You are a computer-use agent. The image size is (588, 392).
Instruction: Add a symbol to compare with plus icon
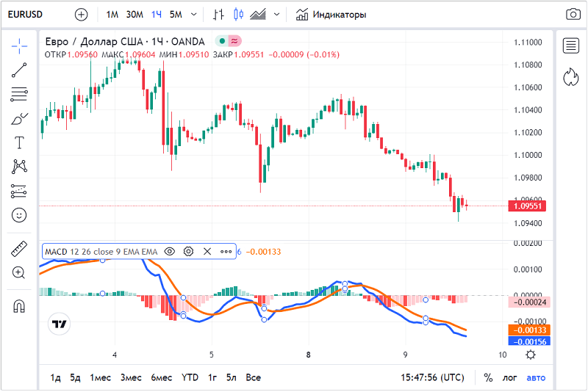click(81, 15)
